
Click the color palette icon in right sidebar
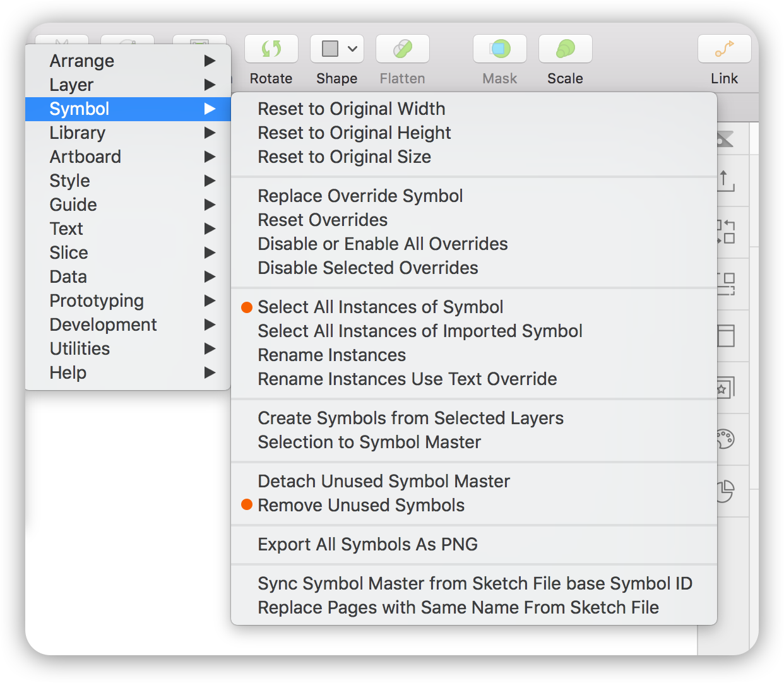pyautogui.click(x=725, y=439)
